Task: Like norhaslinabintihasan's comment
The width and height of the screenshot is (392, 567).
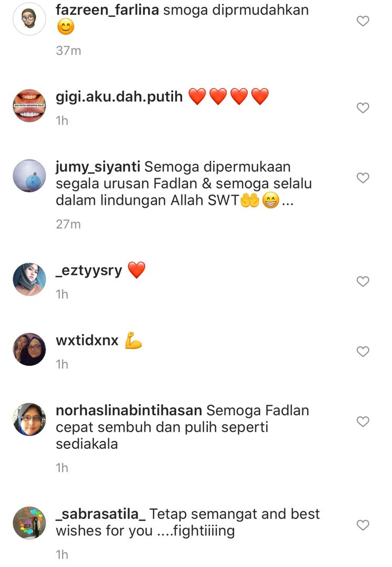Action: [x=363, y=421]
